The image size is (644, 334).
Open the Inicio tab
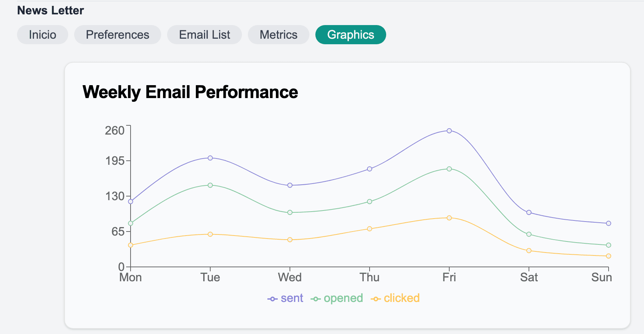click(x=42, y=35)
